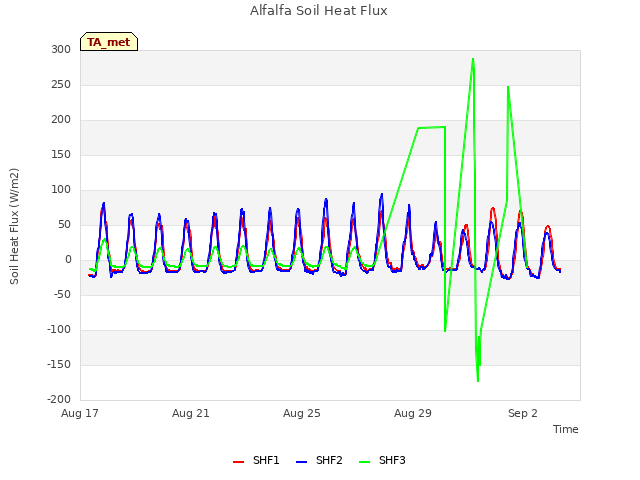Click the blue SHF2 legend line marker

[301, 462]
